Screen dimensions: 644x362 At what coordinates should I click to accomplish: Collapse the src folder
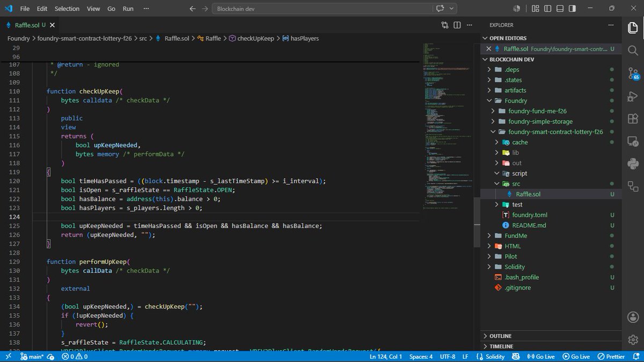click(552, 184)
